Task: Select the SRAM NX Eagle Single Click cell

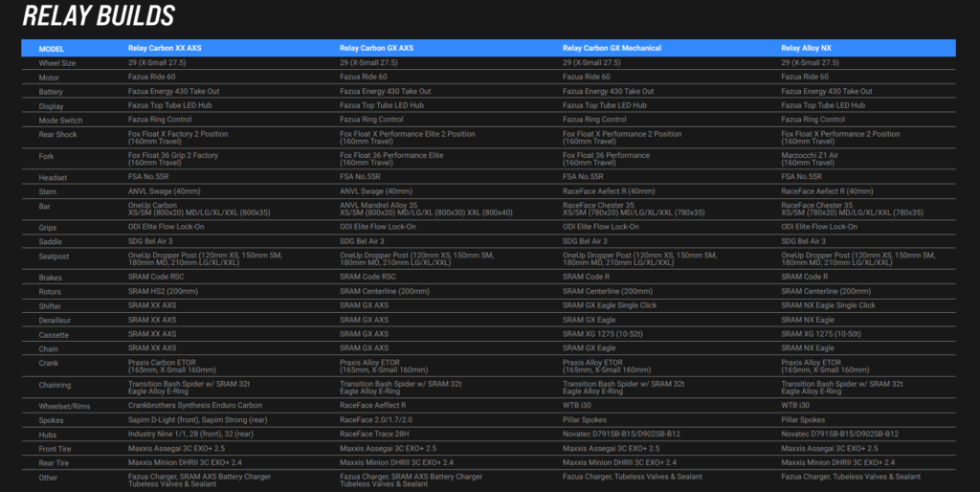Action: [x=828, y=305]
